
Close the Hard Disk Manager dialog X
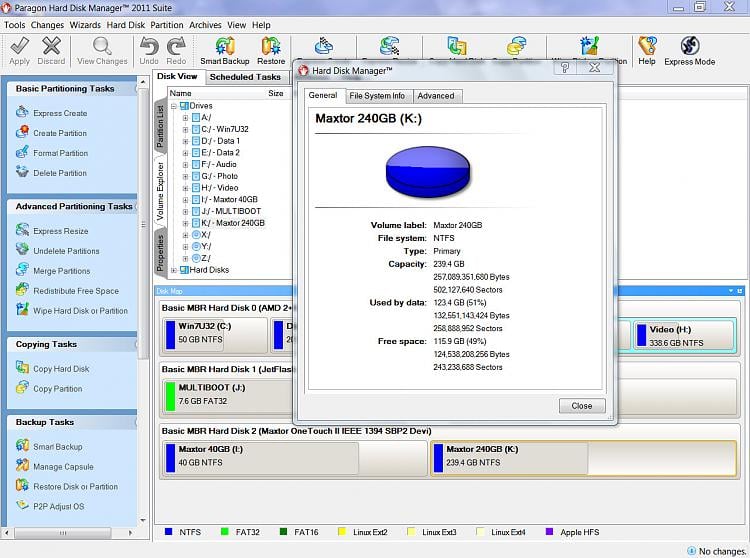pyautogui.click(x=595, y=67)
